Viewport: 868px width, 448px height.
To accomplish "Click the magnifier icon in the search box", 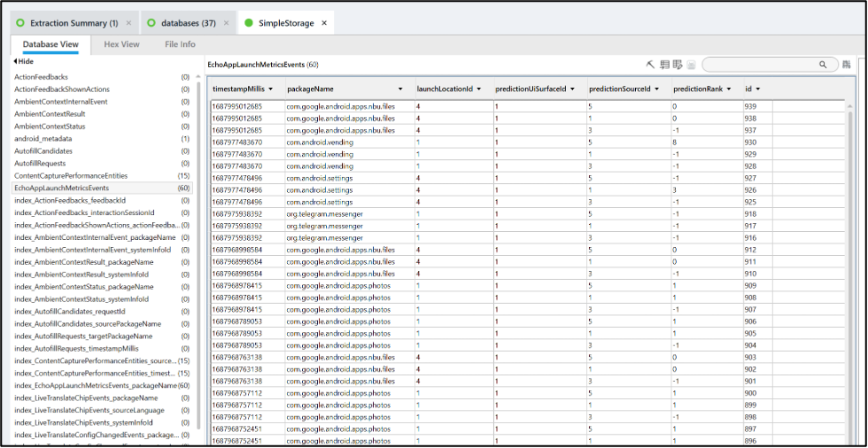I will pyautogui.click(x=824, y=65).
